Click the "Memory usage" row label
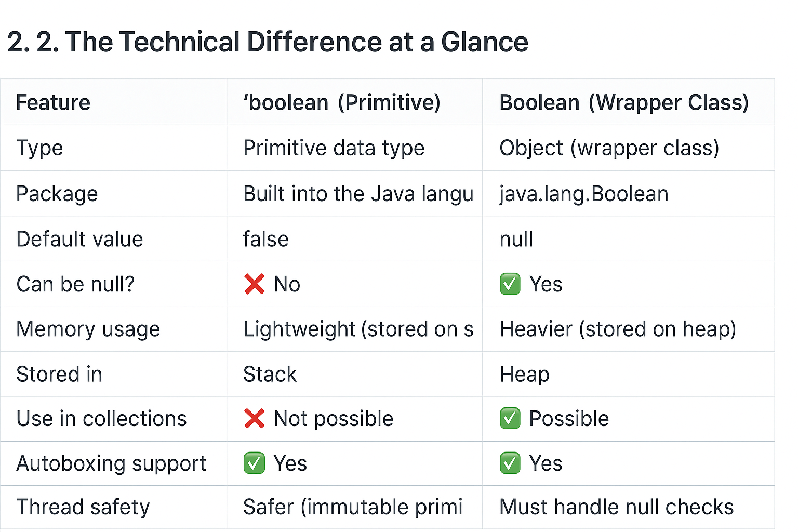Viewport: 798px width, 532px height. (x=88, y=329)
